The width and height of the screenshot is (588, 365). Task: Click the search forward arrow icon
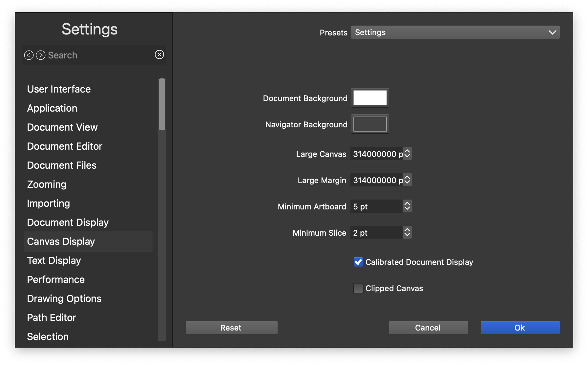point(41,55)
